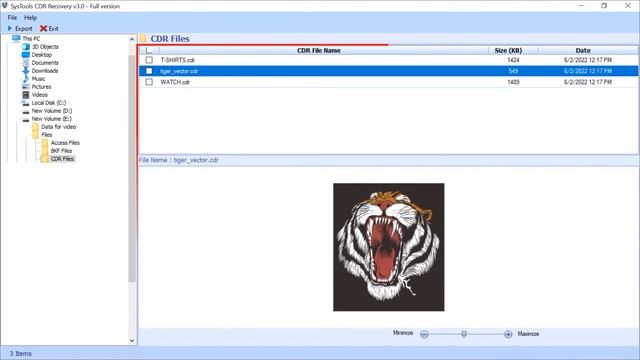Select the Downloads tree label
Screen dimensions: 640x360
tap(45, 71)
